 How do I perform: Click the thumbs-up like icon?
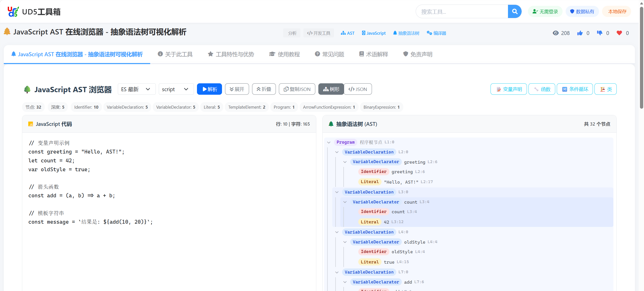580,33
